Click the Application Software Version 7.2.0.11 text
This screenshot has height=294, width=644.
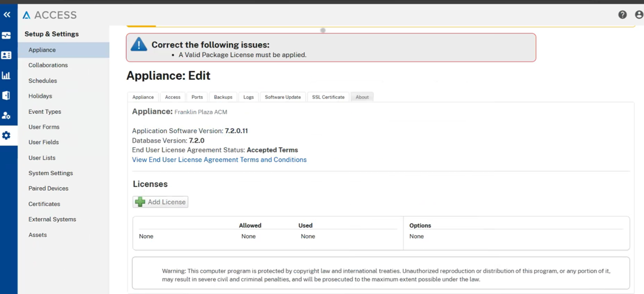[190, 131]
